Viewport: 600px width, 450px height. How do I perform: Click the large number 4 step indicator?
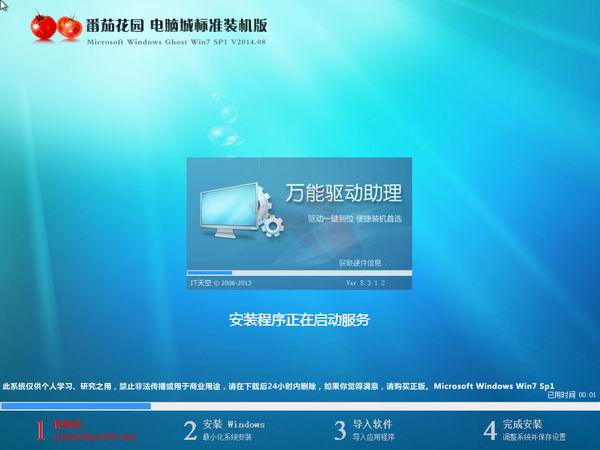point(489,430)
